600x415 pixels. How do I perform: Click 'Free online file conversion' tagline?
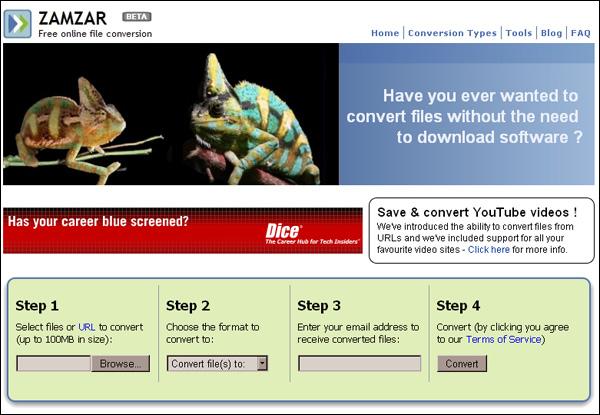pyautogui.click(x=95, y=34)
